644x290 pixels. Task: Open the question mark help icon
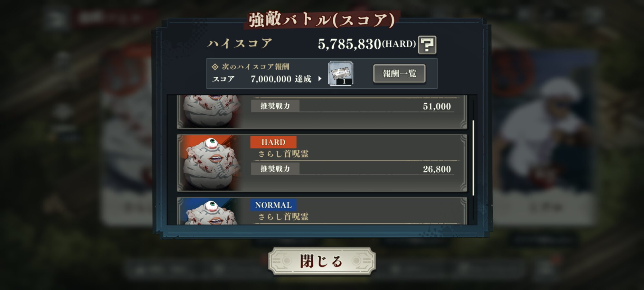(427, 44)
